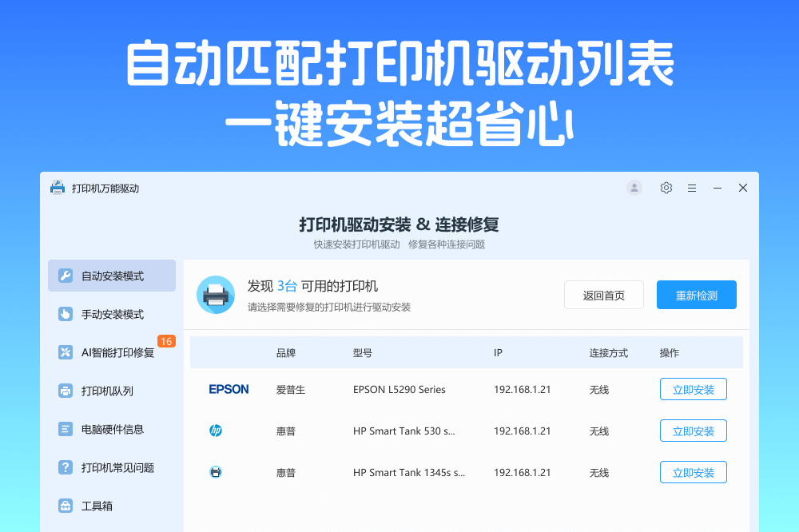Viewport: 799px width, 532px height.
Task: Click the 工具箱 toolbox icon
Action: [66, 506]
